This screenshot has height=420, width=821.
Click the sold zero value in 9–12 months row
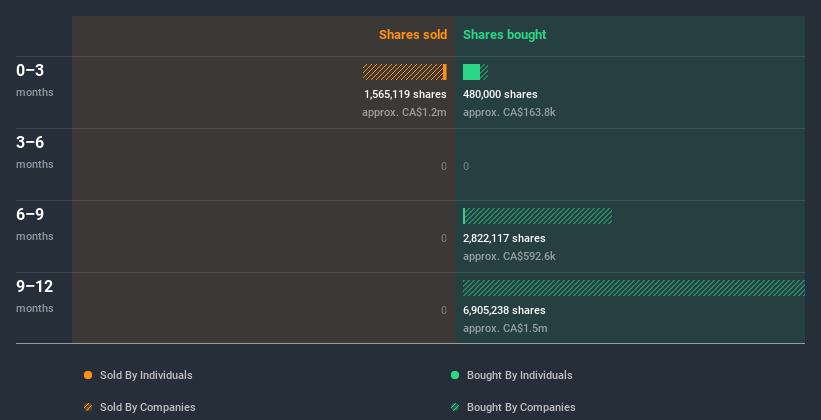point(444,310)
